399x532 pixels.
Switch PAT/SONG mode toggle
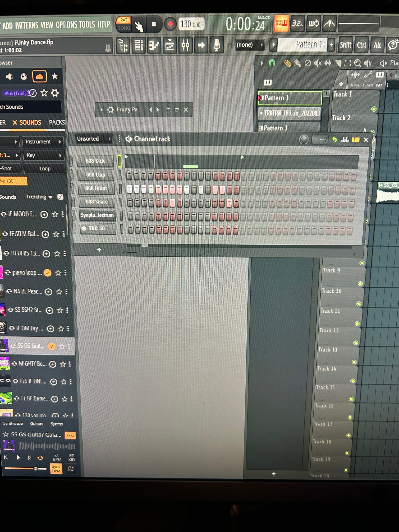(124, 24)
